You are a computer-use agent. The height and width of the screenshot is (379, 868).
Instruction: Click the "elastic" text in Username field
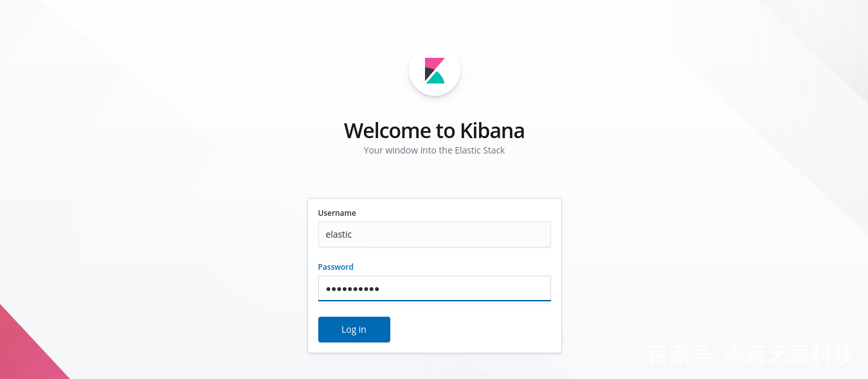tap(339, 234)
